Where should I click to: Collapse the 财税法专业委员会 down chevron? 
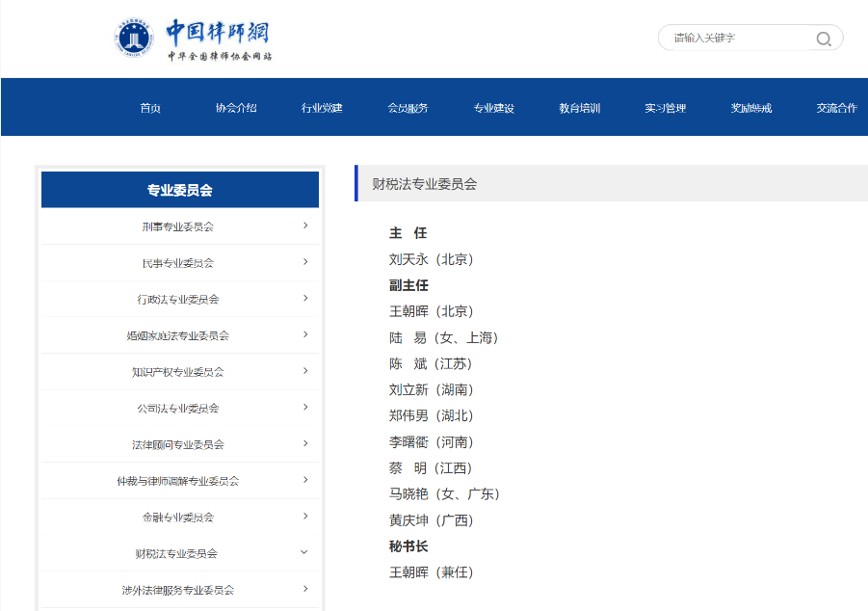click(304, 553)
